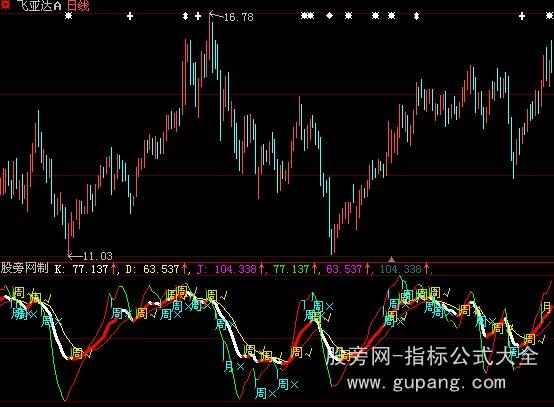Click the red icon beside 飞亚达A title
Screen dimensions: 554x407
pyautogui.click(x=5, y=4)
